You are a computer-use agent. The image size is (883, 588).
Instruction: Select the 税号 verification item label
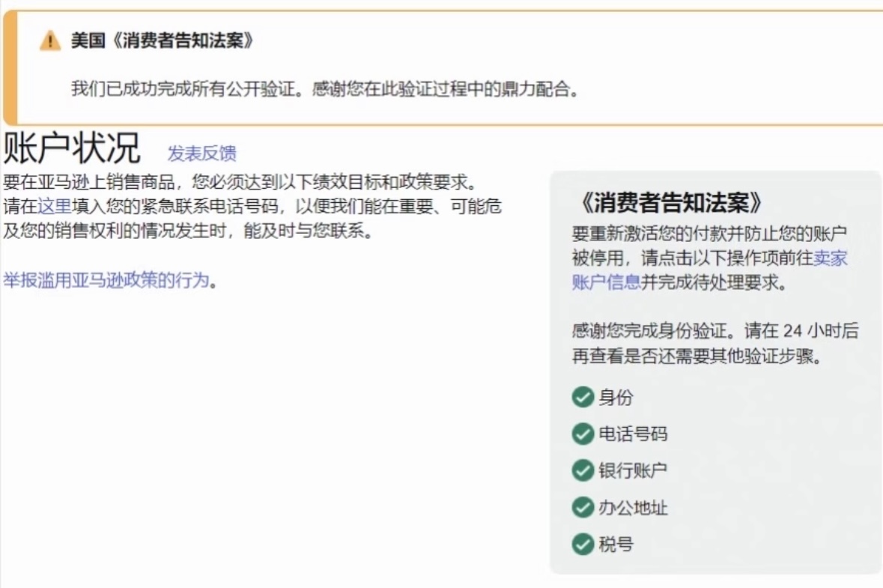click(x=615, y=545)
